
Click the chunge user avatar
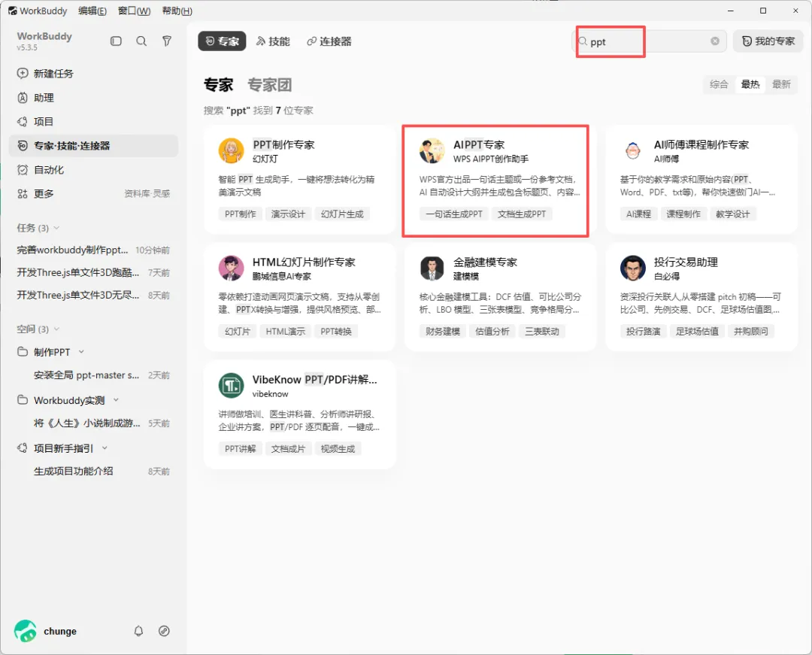pos(26,631)
